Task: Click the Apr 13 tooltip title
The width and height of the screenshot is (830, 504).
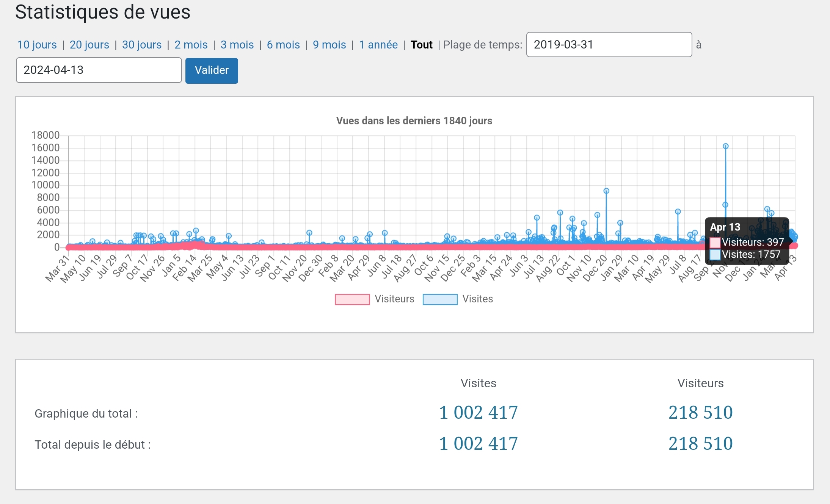Action: click(725, 227)
